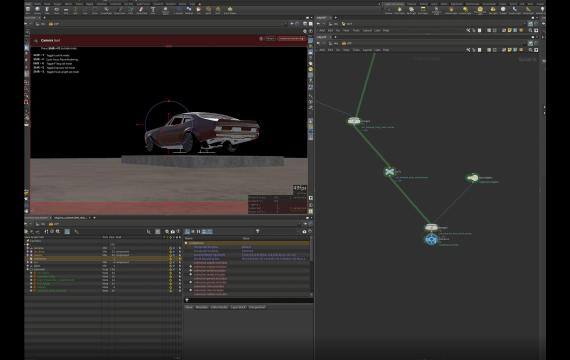Switch to the Metadata tab
Screen dimensions: 570x360
[202, 307]
